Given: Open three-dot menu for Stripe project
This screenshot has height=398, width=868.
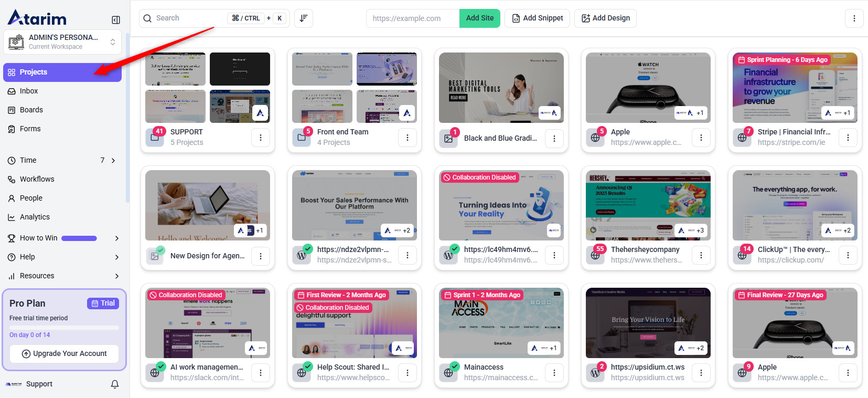Looking at the screenshot, I should click(x=848, y=138).
